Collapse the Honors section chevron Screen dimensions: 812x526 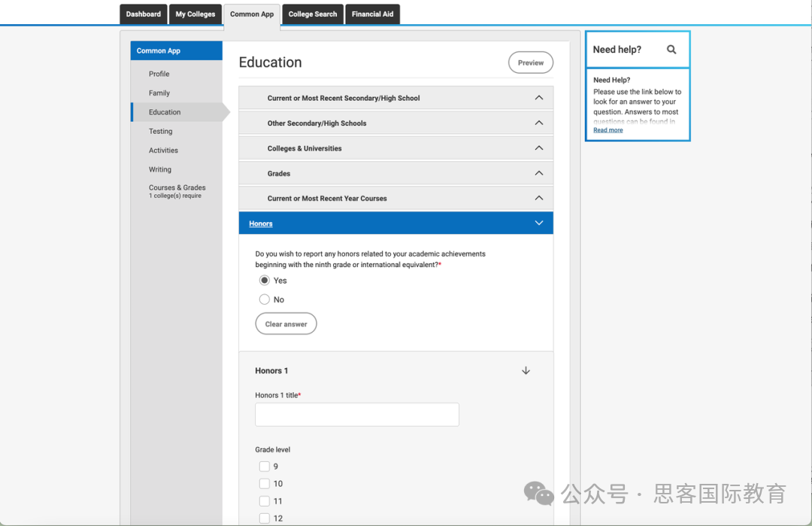tap(538, 223)
